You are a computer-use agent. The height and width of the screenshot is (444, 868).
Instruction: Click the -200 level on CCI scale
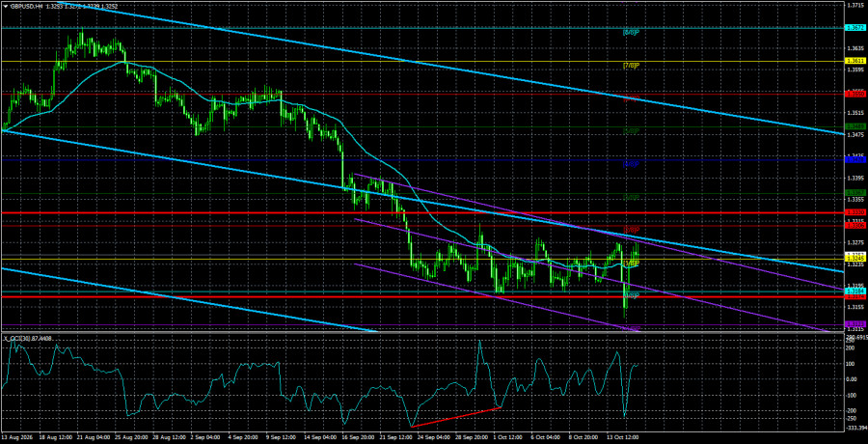(852, 411)
